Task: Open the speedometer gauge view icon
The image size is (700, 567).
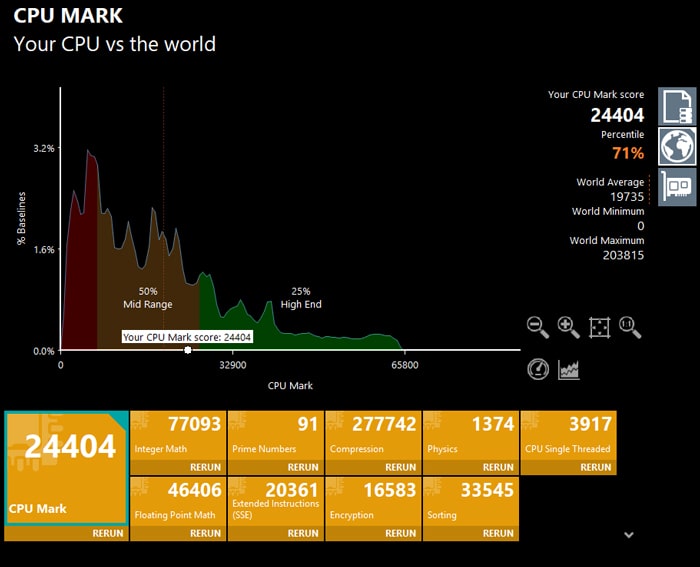Action: tap(538, 368)
